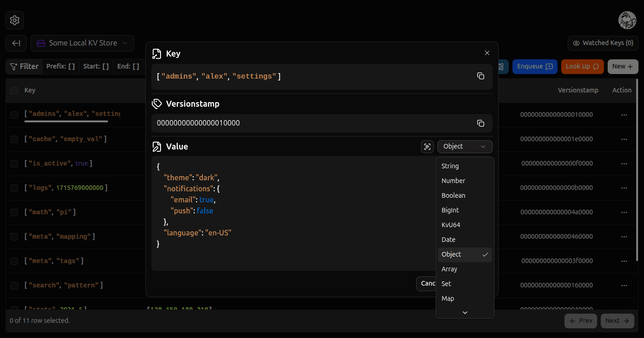
Task: Open row actions for versionstamp 00000000000000160000
Action: coord(624,285)
